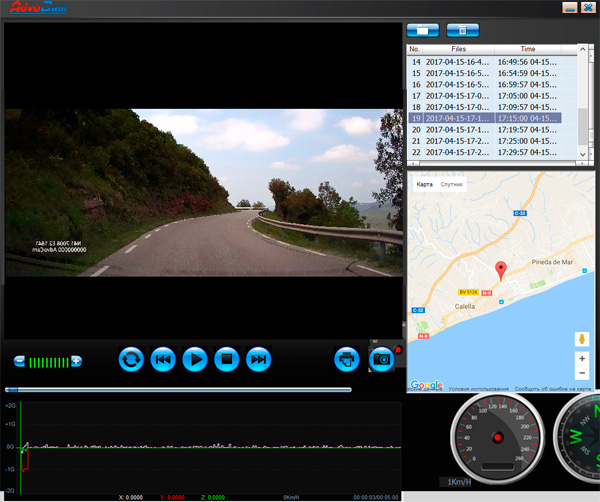Image resolution: width=600 pixels, height=502 pixels.
Task: Click the Time column header
Action: [528, 48]
